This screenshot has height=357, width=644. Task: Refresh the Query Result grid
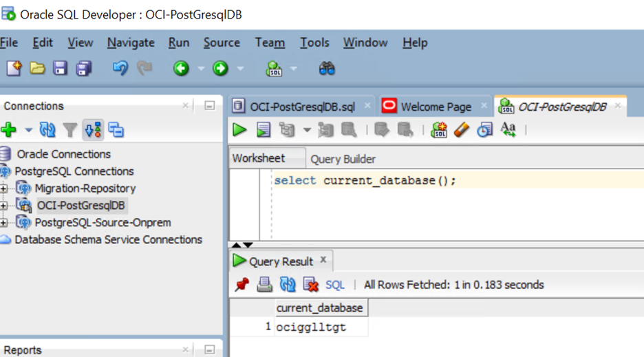pos(288,284)
